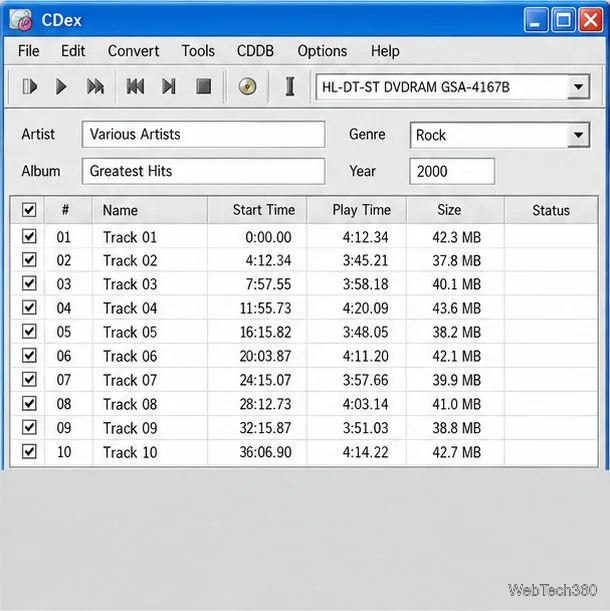This screenshot has height=611, width=610.
Task: Click the # column header
Action: (68, 210)
